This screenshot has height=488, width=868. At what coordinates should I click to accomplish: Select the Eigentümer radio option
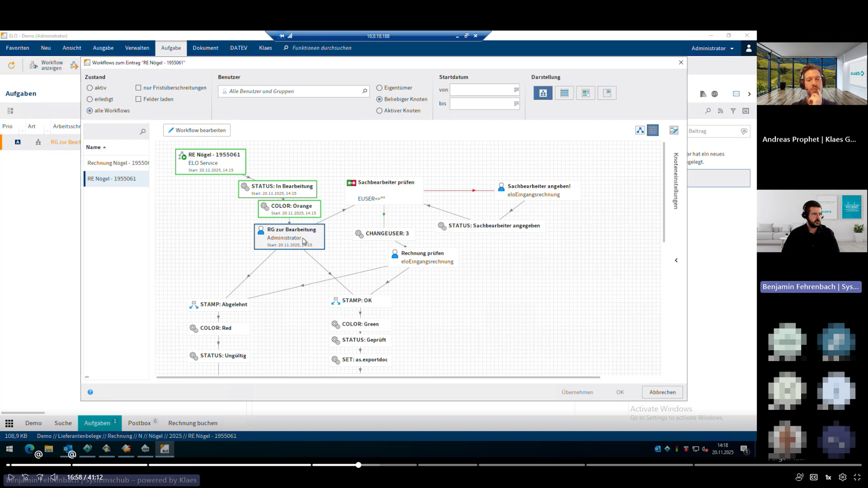379,88
